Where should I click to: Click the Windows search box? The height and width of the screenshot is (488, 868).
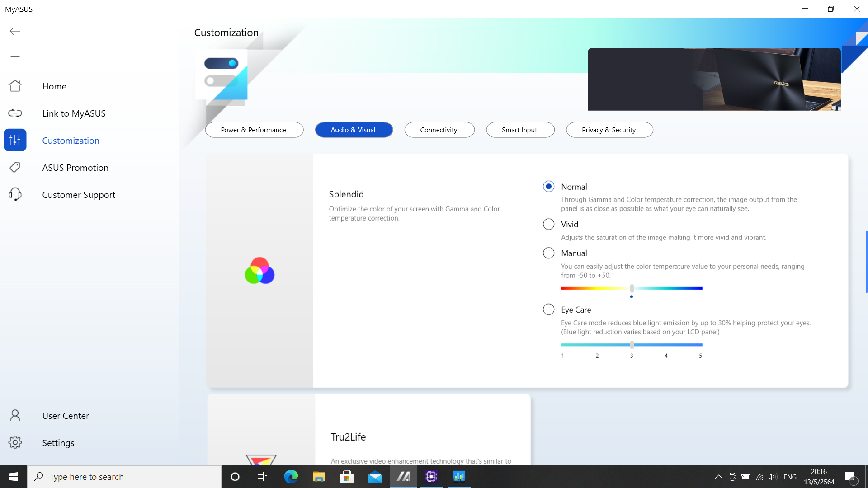[x=124, y=477]
